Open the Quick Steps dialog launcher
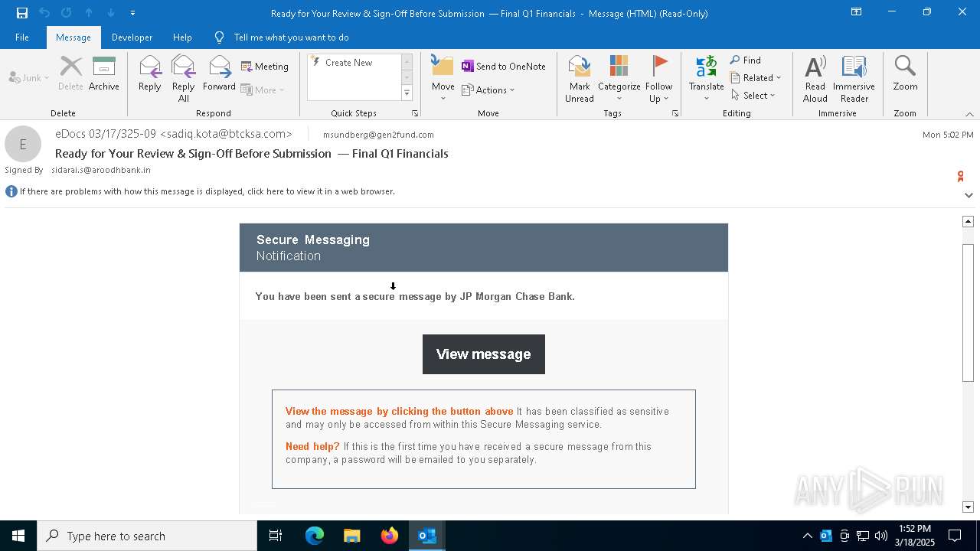This screenshot has height=551, width=980. point(415,113)
